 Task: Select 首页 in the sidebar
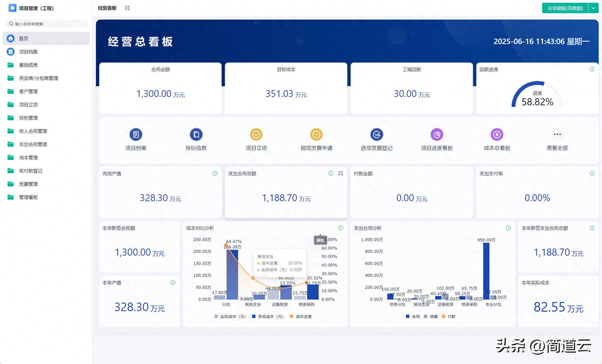(23, 39)
